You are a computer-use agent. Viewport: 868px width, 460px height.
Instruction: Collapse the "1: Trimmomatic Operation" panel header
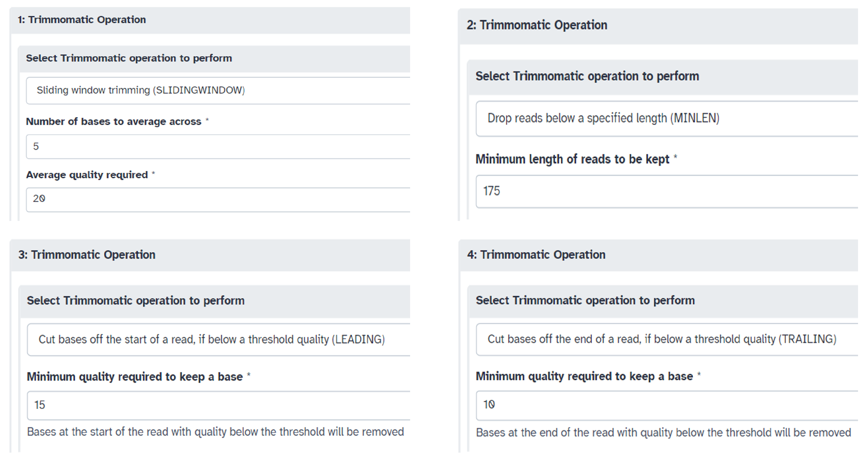82,20
